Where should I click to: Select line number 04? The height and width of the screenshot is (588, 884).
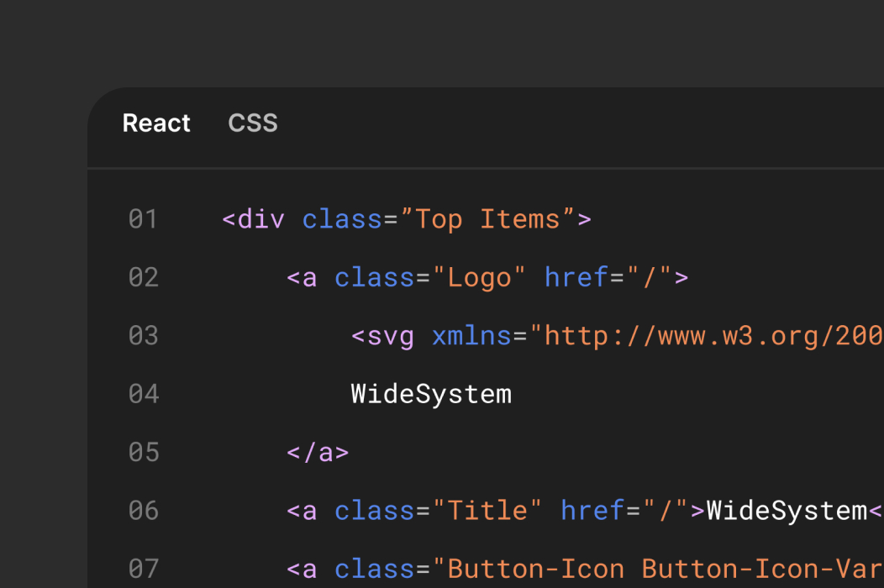[144, 393]
